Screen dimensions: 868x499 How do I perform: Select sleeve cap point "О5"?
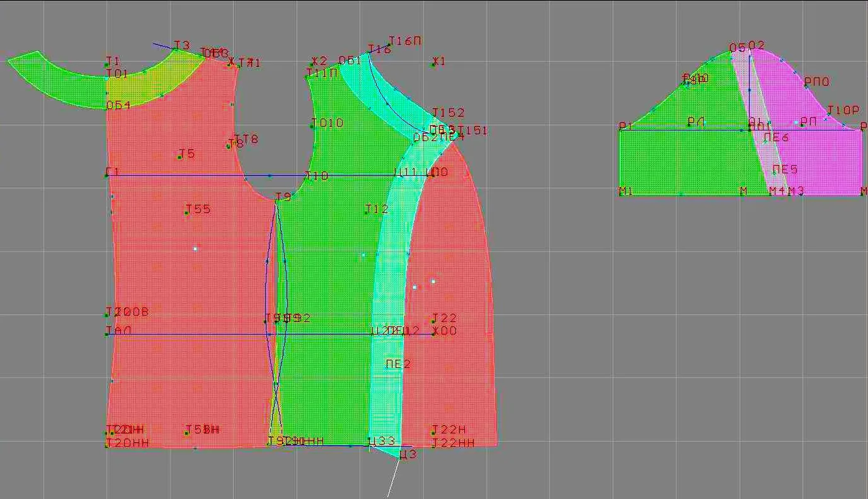pos(737,48)
